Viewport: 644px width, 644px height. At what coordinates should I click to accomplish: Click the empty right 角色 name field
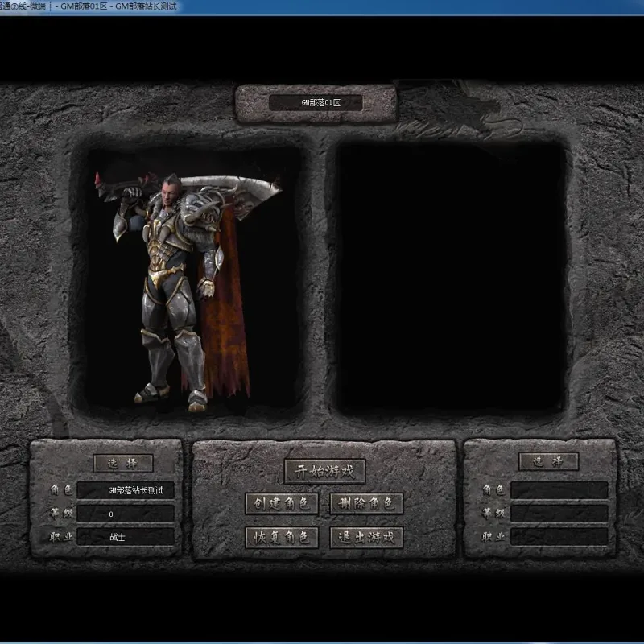point(559,490)
